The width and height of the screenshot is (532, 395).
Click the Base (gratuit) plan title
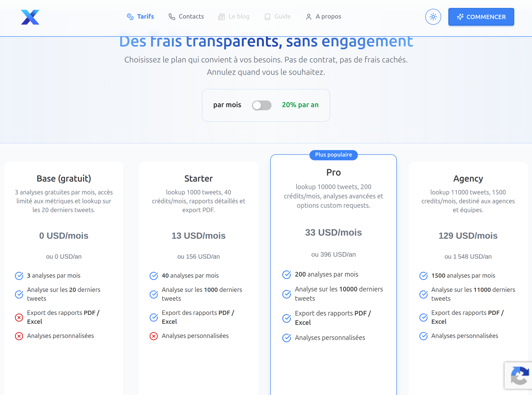(x=64, y=179)
